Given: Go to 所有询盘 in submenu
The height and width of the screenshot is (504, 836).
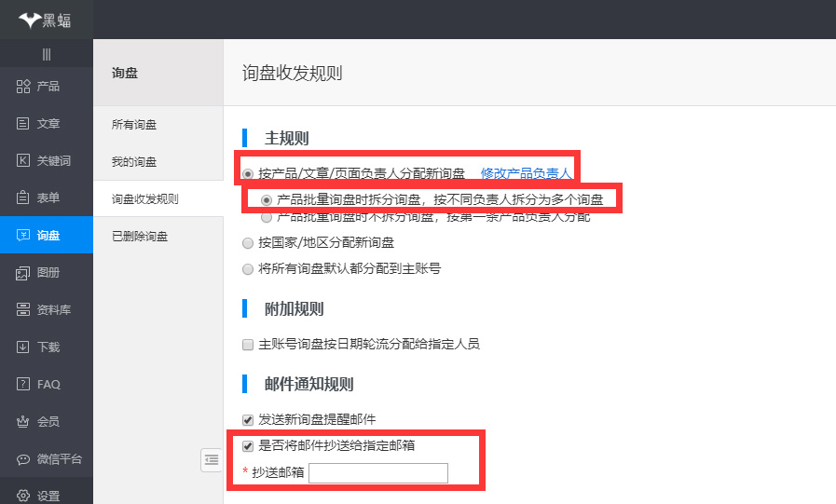Looking at the screenshot, I should click(x=134, y=125).
